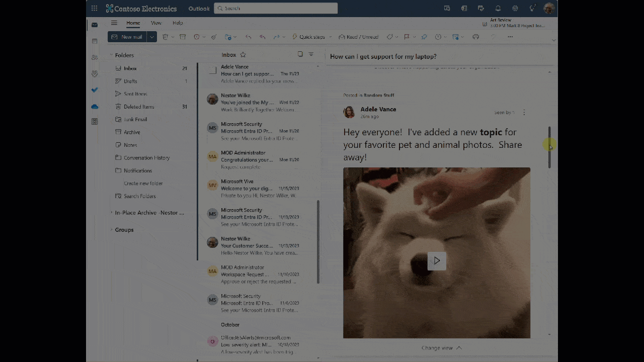Viewport: 644px width, 362px height.
Task: Open the To Do checkmark app
Action: [x=95, y=90]
